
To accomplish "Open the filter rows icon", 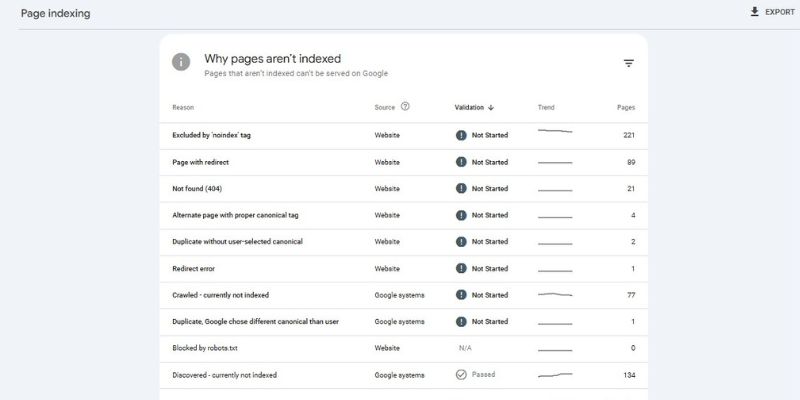I will pyautogui.click(x=628, y=63).
